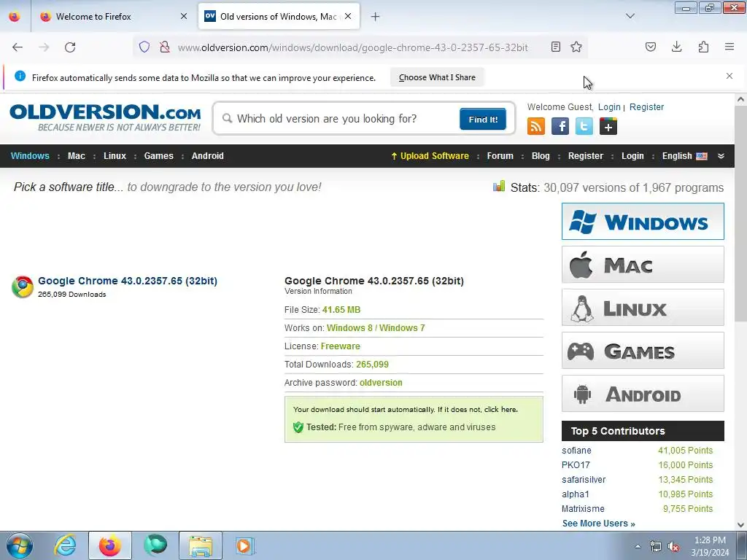The width and height of the screenshot is (747, 560).
Task: Toggle reader view icon in address bar
Action: pos(555,47)
